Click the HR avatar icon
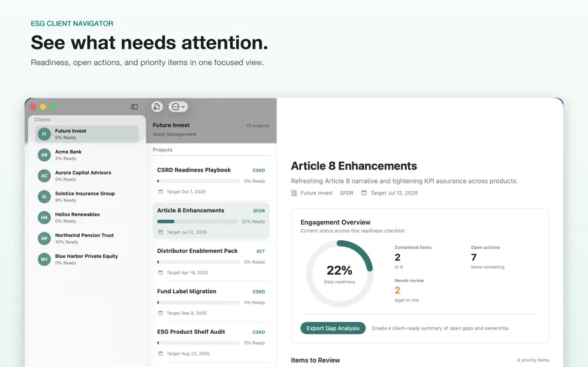 click(x=44, y=217)
